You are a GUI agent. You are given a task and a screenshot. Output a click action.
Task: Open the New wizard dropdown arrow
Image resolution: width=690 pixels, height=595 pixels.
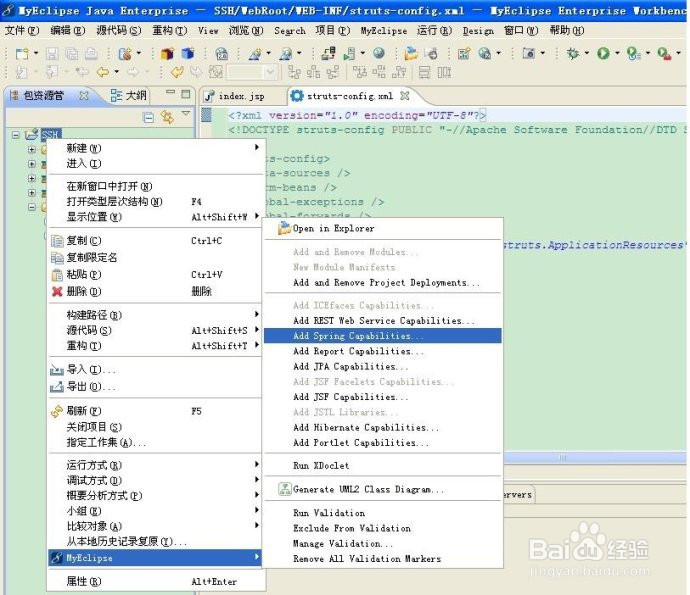click(x=36, y=53)
